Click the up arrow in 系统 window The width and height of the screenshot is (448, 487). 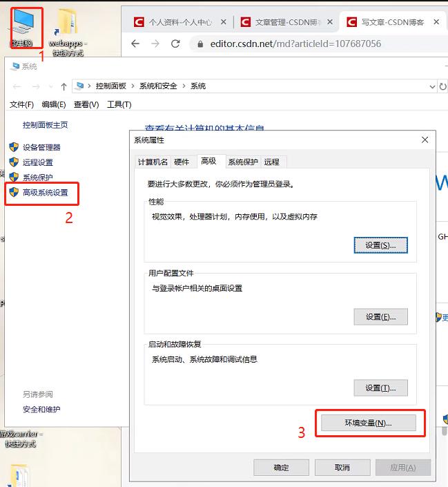64,86
